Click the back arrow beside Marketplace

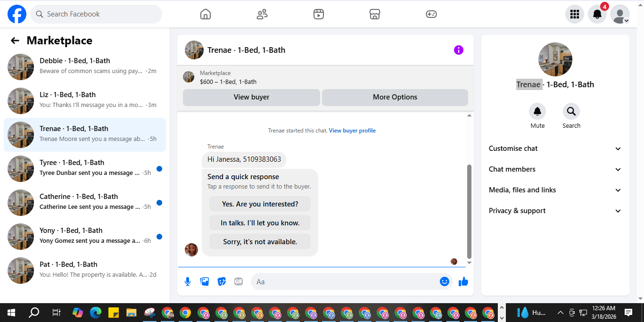point(15,41)
